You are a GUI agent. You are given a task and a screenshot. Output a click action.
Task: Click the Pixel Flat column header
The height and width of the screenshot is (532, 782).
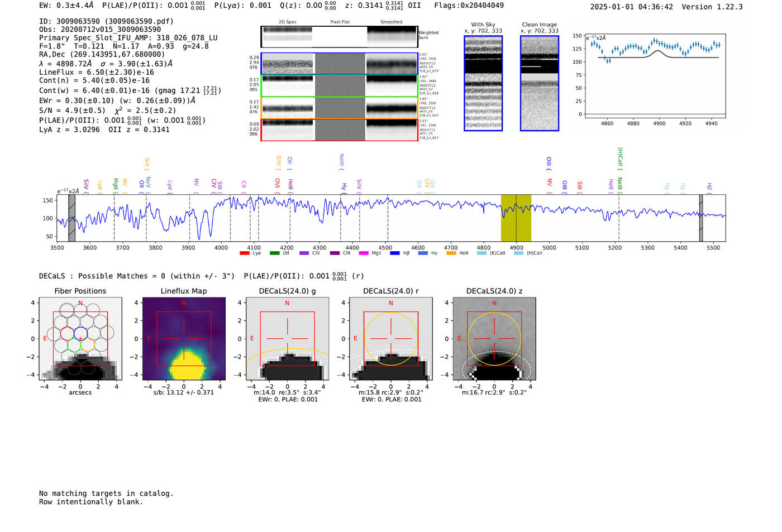340,22
